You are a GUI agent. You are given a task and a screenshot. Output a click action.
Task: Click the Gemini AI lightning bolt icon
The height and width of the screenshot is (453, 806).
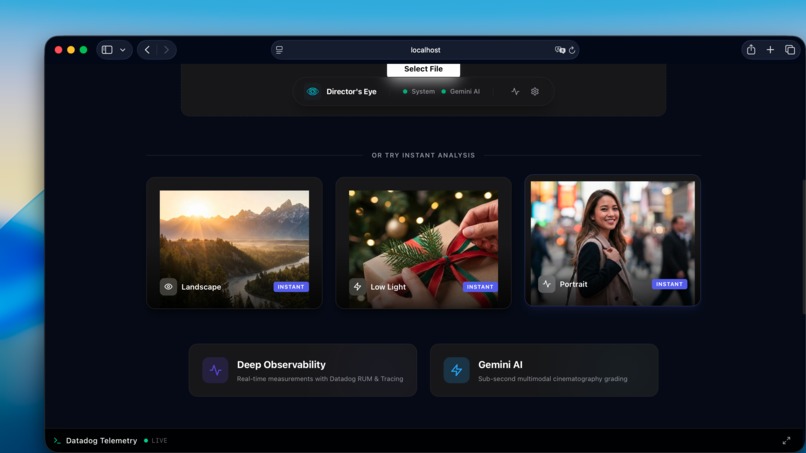[456, 370]
